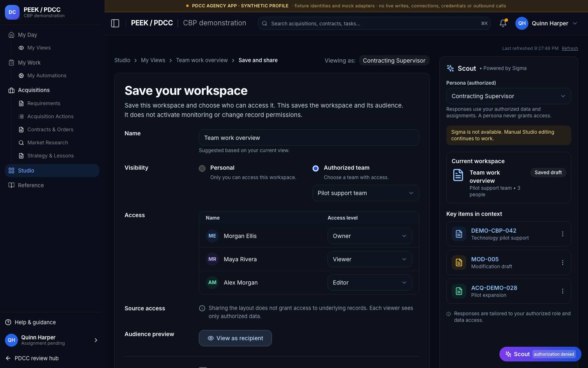Click the My Views eye icon
Viewport: 588px width, 368px height.
pos(21,48)
